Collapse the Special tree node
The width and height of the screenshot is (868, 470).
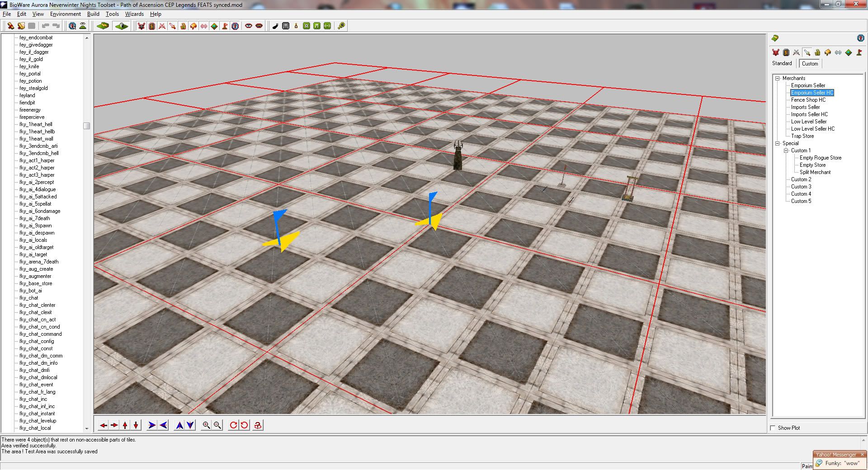tap(778, 143)
